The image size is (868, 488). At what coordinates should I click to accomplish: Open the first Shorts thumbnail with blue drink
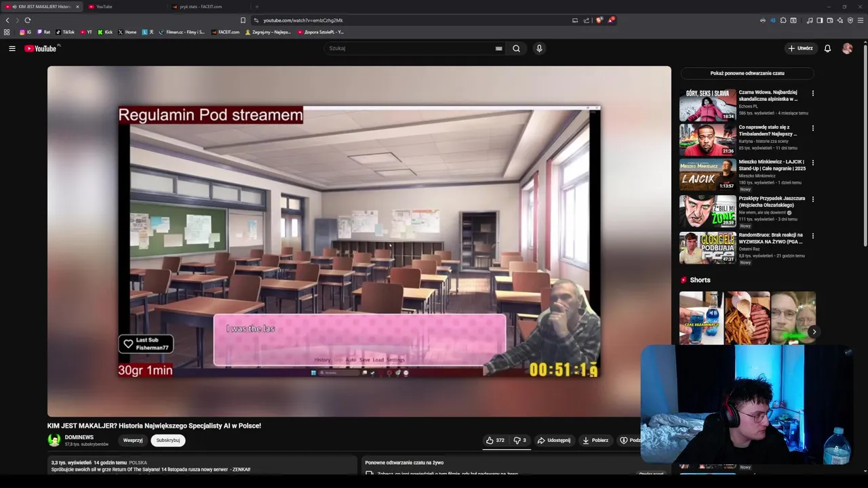coord(701,318)
